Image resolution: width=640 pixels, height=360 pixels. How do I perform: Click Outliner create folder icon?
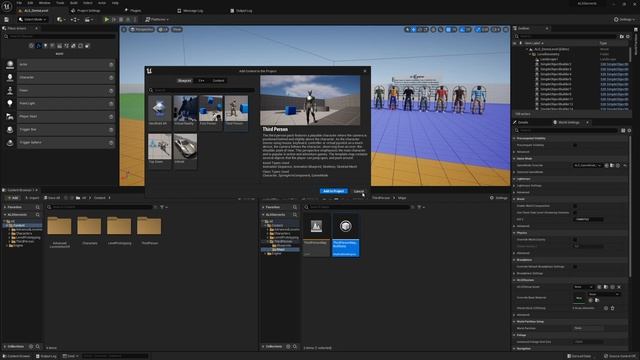(622, 36)
